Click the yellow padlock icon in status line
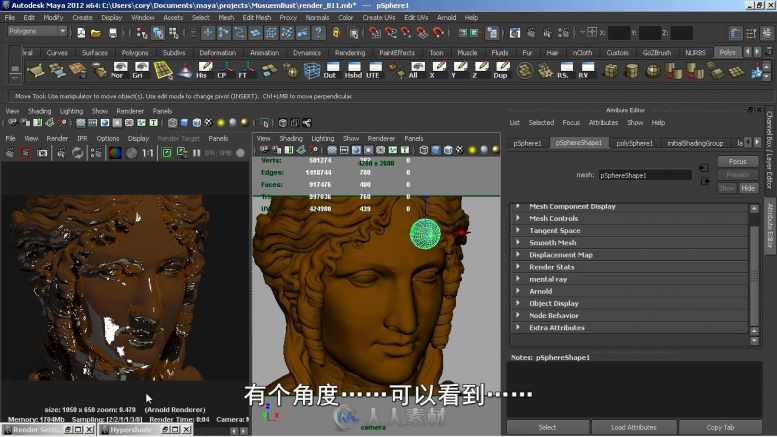The height and width of the screenshot is (437, 777). point(336,33)
